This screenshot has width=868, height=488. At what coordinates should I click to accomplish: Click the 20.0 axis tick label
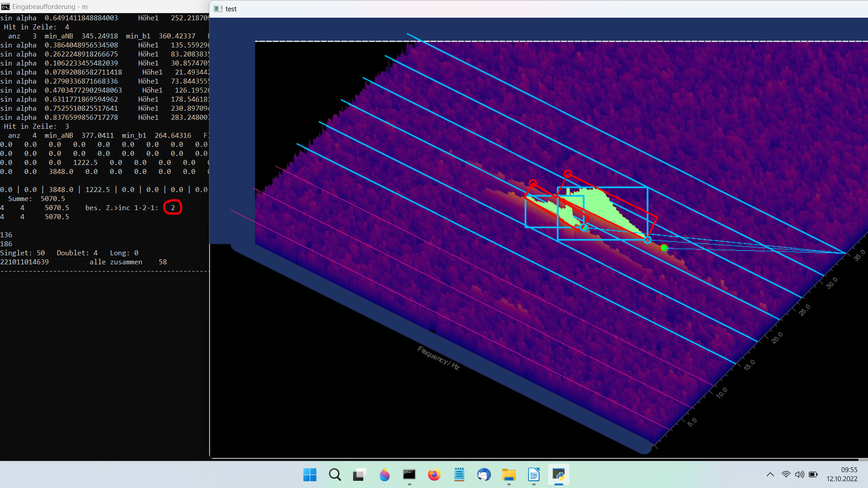click(777, 338)
